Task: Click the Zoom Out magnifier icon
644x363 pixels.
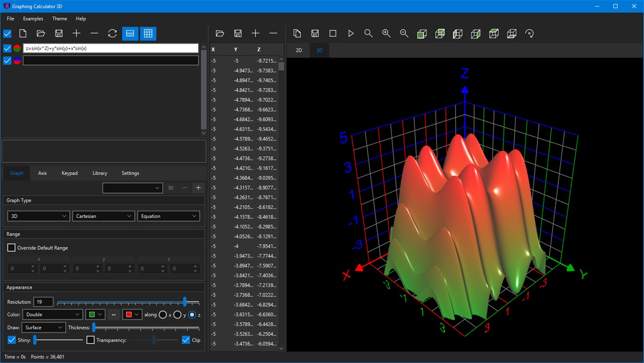Action: (404, 33)
